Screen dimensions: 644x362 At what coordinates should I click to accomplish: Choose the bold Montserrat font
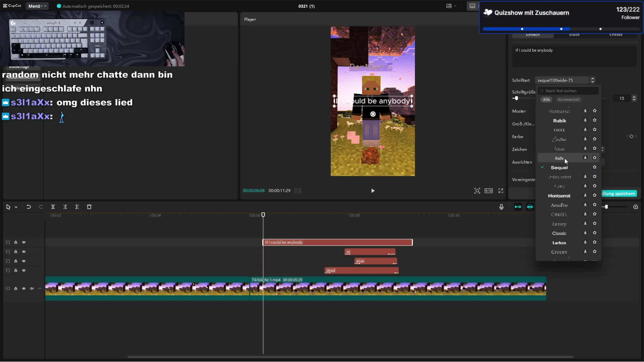click(559, 196)
